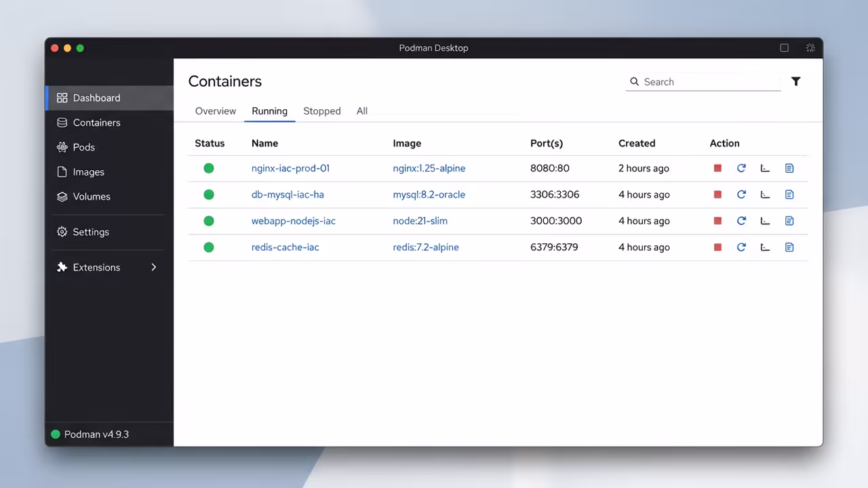Screen dimensions: 868x488
Task: Open the nginx:1.25-alpine image link
Action: point(429,168)
